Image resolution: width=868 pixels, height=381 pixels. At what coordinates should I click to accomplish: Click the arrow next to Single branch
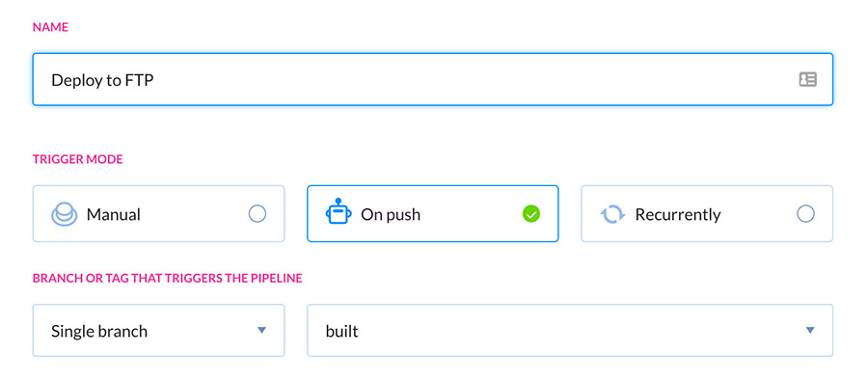pos(261,331)
